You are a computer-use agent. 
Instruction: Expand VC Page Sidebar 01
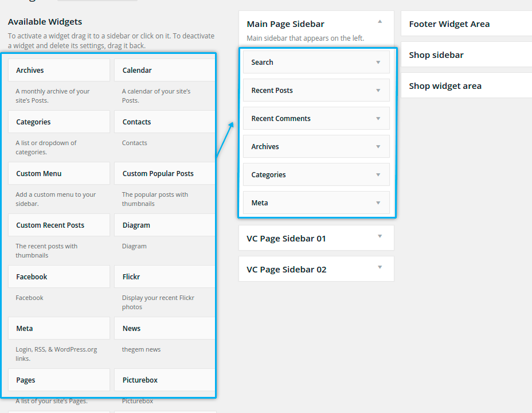click(x=380, y=236)
